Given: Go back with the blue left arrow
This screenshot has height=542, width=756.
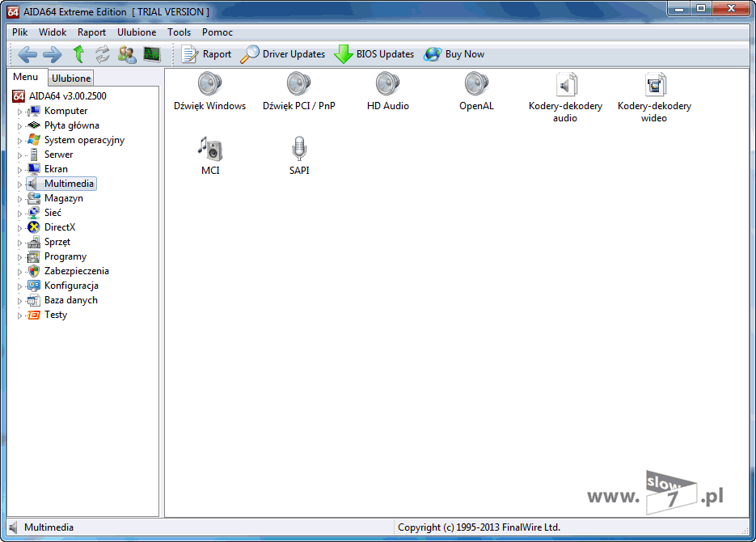Looking at the screenshot, I should 27,54.
